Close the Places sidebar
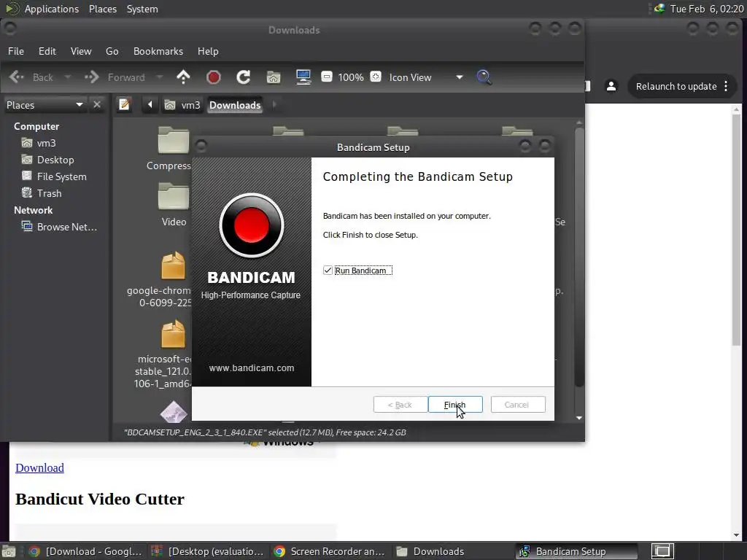Viewport: 747px width, 560px height. (x=97, y=105)
